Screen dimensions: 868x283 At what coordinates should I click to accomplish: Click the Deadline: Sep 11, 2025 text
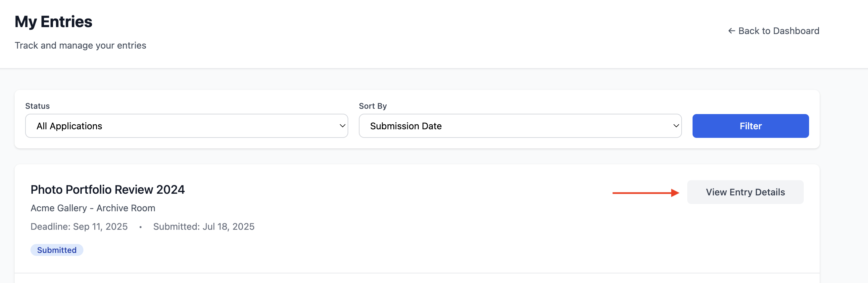[x=79, y=227]
